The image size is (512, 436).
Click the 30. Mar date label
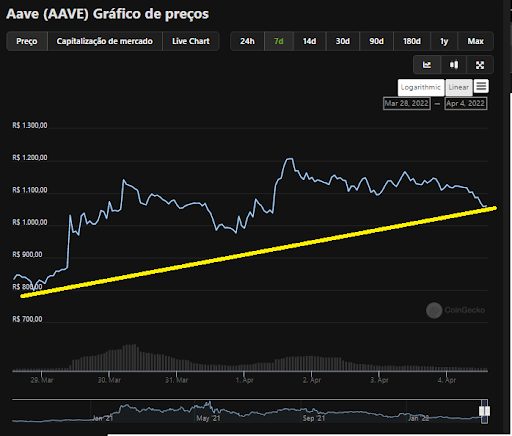point(109,380)
